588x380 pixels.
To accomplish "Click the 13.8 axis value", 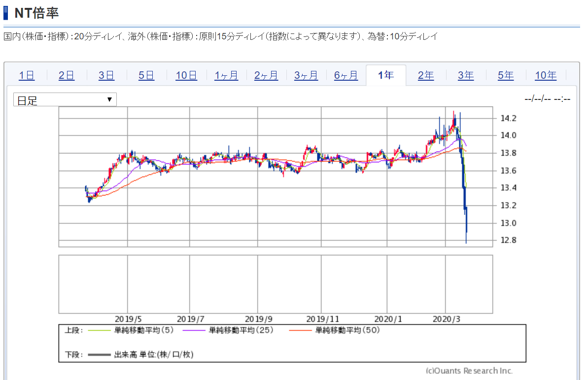I will 509,153.
